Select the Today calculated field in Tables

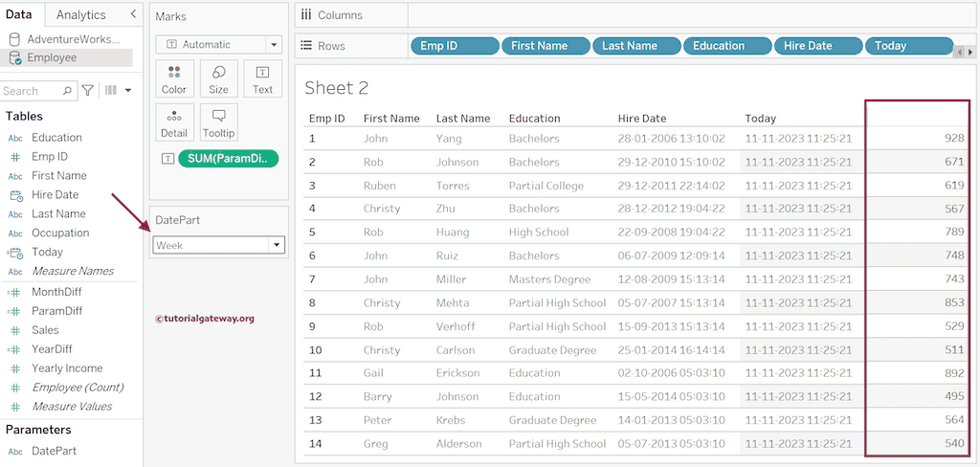coord(48,252)
